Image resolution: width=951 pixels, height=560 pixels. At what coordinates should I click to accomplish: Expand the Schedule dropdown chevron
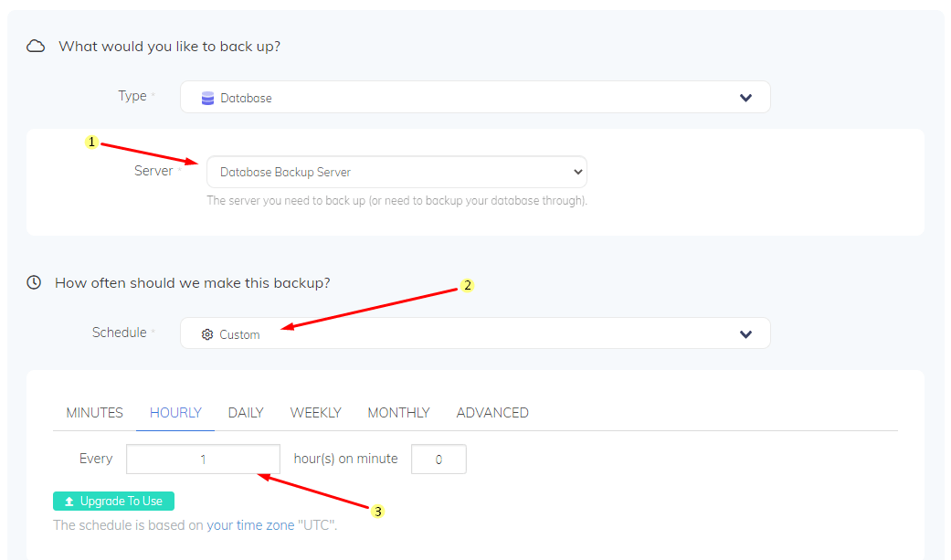pos(745,334)
